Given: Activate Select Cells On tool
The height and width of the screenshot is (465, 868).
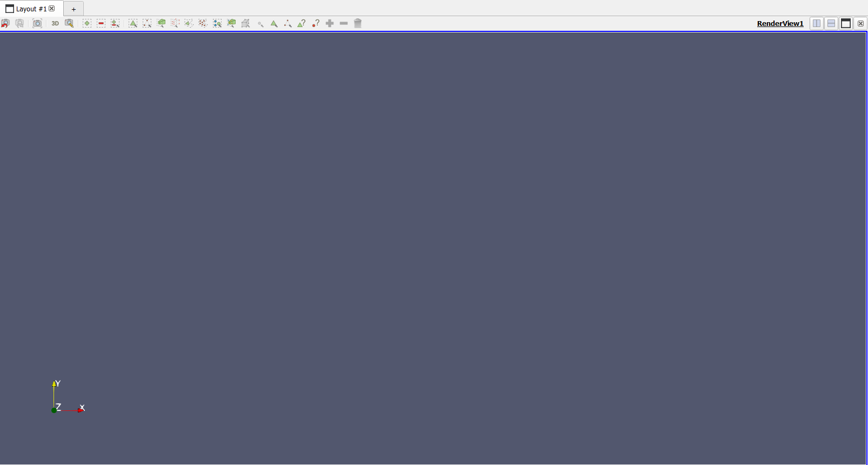Looking at the screenshot, I should click(x=133, y=23).
